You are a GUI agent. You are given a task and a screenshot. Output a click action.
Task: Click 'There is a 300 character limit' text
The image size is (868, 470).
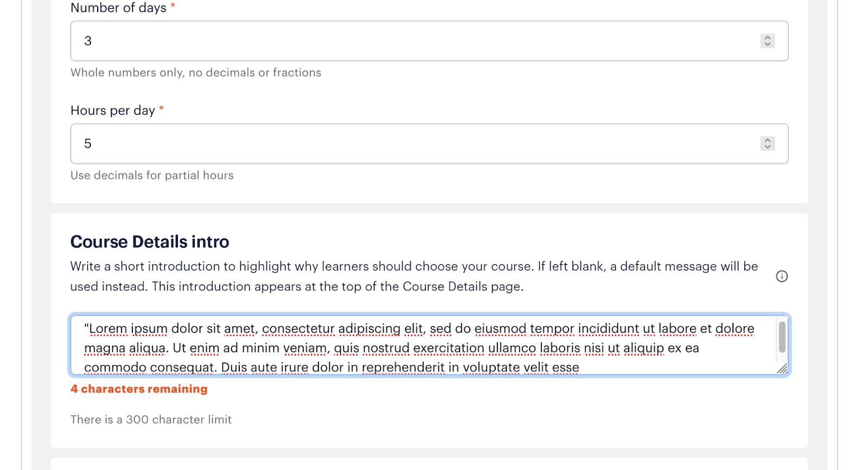point(151,420)
